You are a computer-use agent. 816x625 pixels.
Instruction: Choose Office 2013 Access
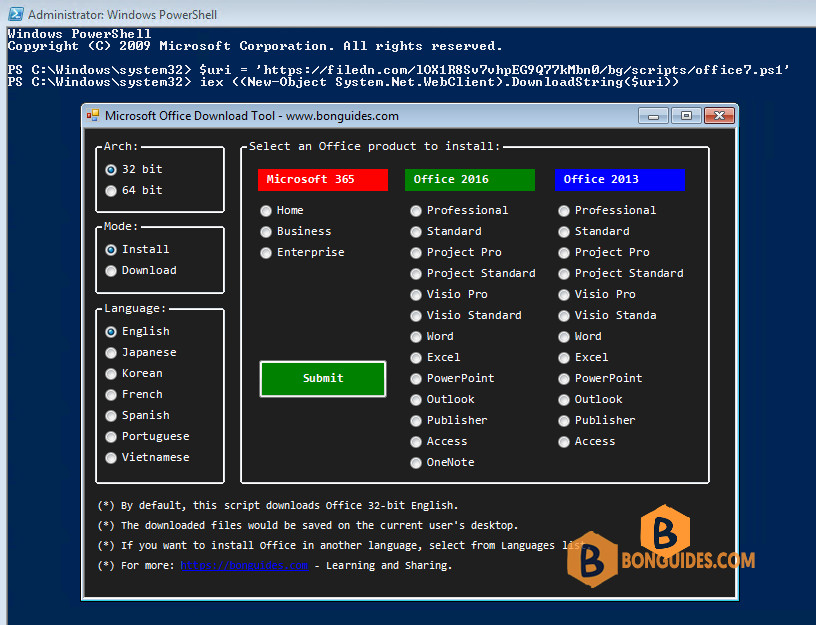pyautogui.click(x=587, y=442)
